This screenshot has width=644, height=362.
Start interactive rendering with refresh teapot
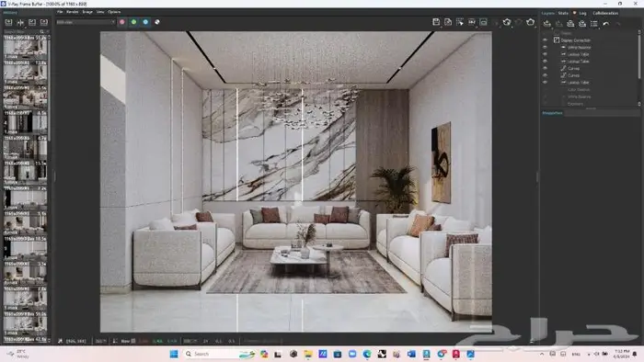coord(507,22)
